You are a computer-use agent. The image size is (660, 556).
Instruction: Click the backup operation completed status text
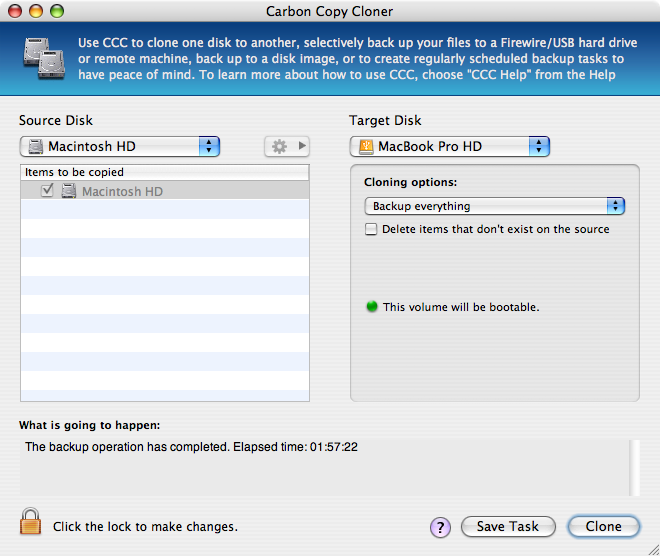click(191, 447)
